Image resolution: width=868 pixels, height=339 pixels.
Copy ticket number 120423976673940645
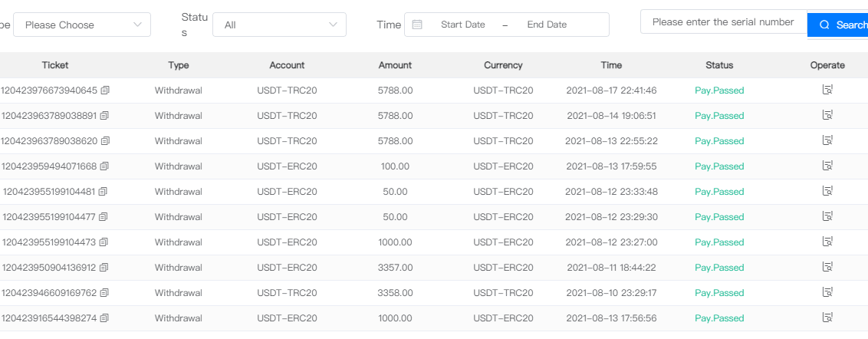point(105,91)
